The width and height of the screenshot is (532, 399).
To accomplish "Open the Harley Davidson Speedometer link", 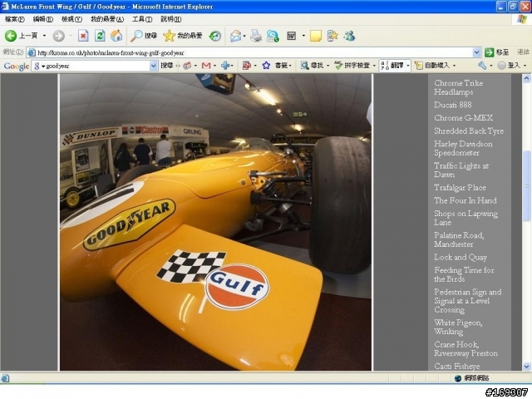I will pyautogui.click(x=463, y=148).
